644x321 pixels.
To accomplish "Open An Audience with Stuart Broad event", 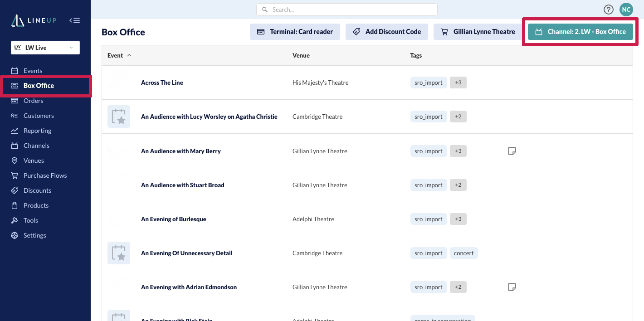I will click(x=183, y=185).
